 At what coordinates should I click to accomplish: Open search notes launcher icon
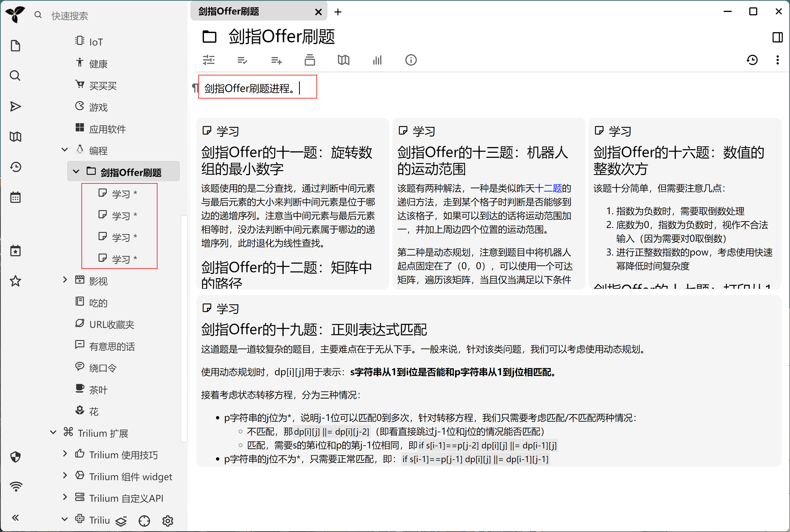click(15, 75)
